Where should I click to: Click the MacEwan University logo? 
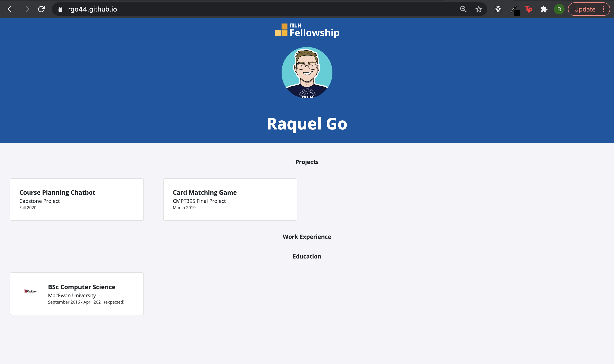(x=30, y=291)
